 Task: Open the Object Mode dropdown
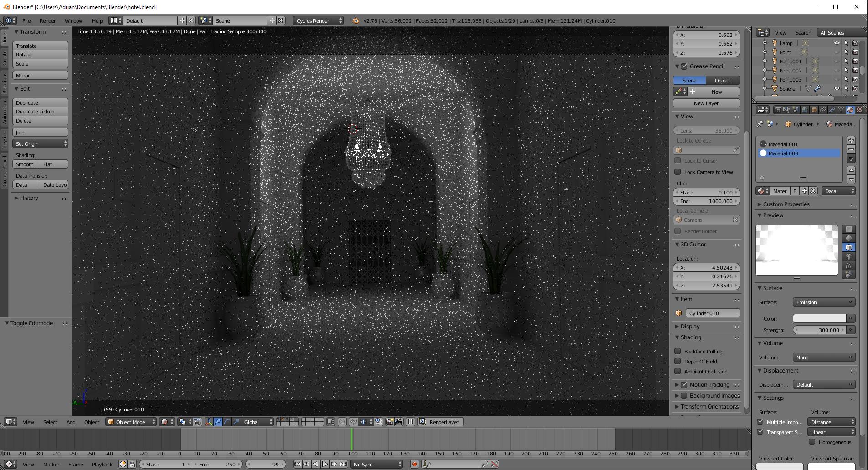(x=131, y=422)
